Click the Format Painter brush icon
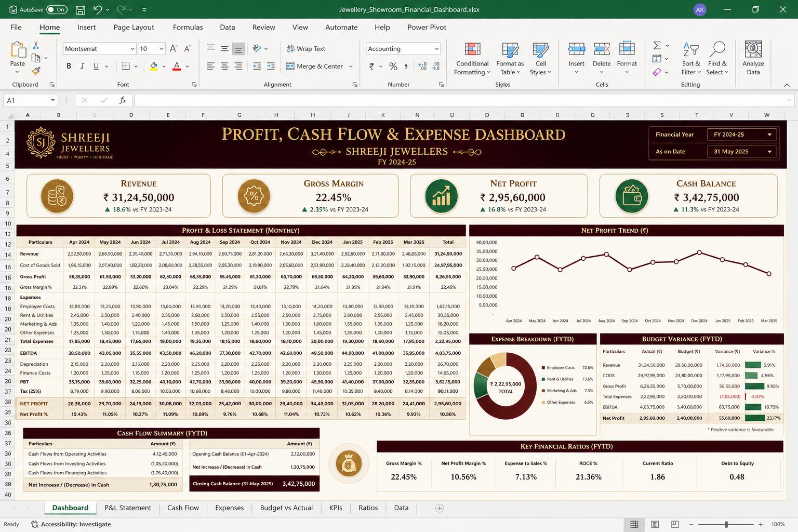 (36, 70)
